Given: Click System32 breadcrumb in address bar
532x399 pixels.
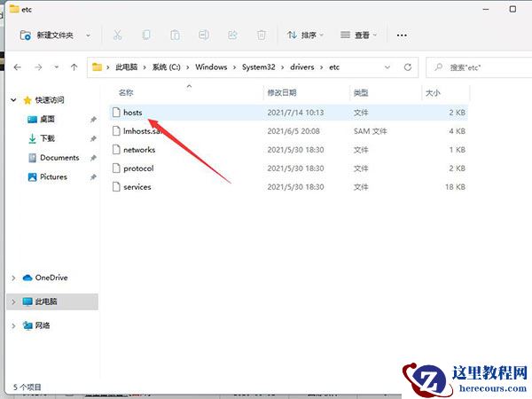Looking at the screenshot, I should [x=259, y=67].
